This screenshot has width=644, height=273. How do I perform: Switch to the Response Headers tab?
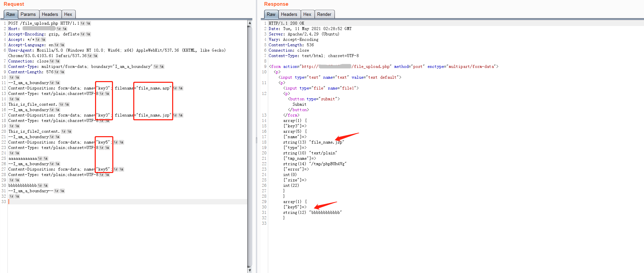click(289, 14)
